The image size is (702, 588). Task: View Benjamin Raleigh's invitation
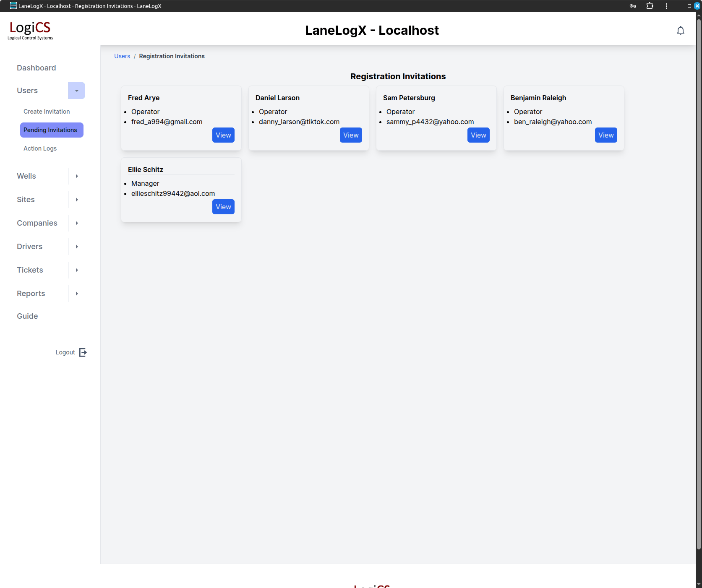605,135
